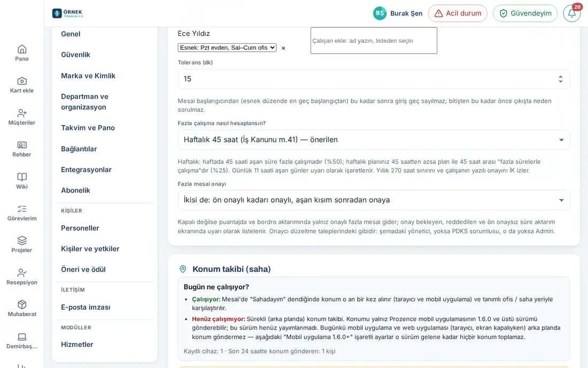Open Abonelik settings section
Image resolution: width=588 pixels, height=368 pixels.
[x=75, y=190]
